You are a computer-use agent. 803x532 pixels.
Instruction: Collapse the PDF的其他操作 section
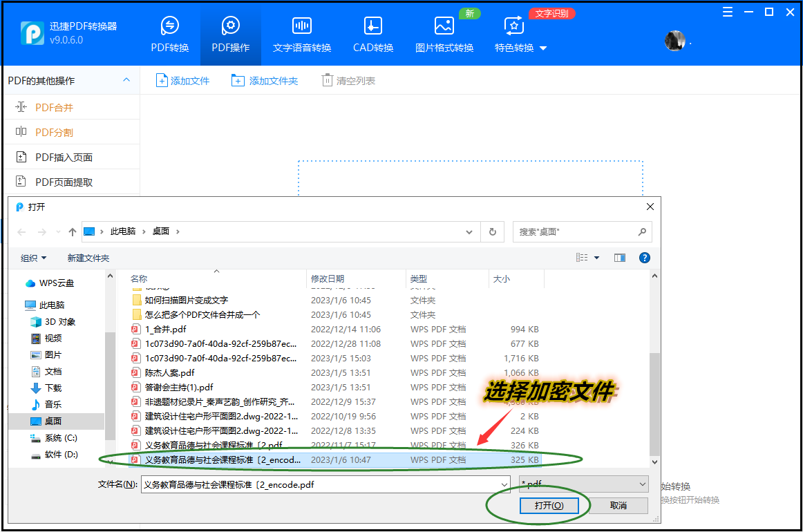126,80
